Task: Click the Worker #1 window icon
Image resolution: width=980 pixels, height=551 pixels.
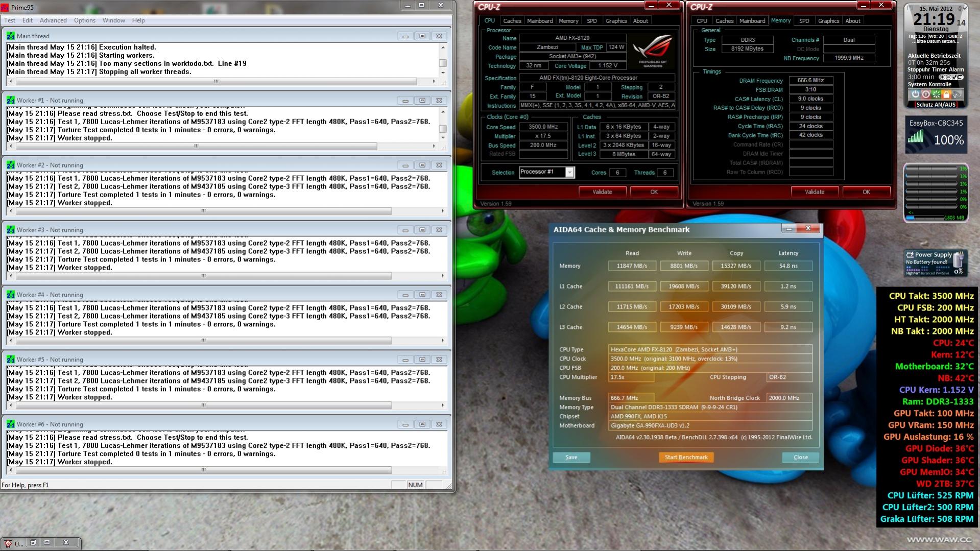Action: coord(10,100)
